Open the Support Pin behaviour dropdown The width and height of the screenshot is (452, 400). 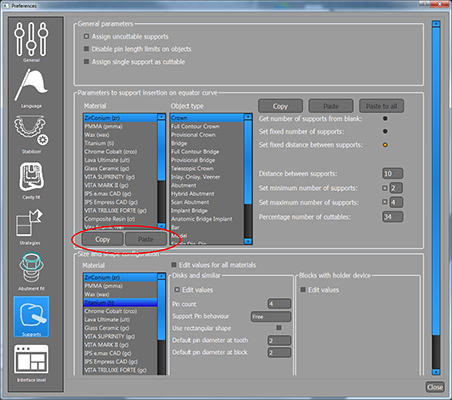271,317
